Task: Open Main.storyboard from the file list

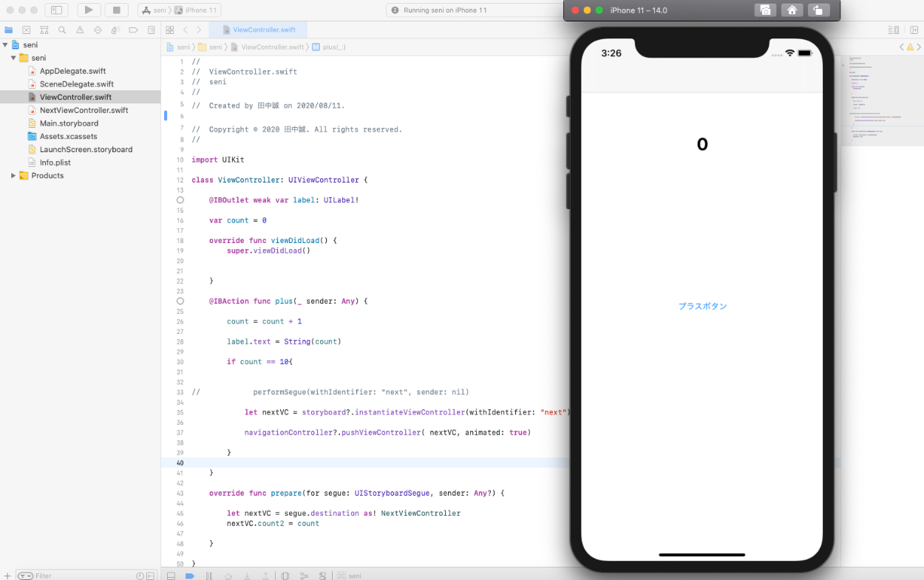Action: 69,123
